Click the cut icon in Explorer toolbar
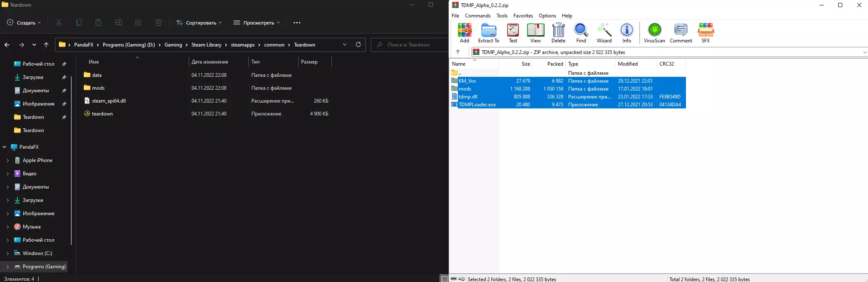Screen dimensions: 868x282 (x=59, y=22)
